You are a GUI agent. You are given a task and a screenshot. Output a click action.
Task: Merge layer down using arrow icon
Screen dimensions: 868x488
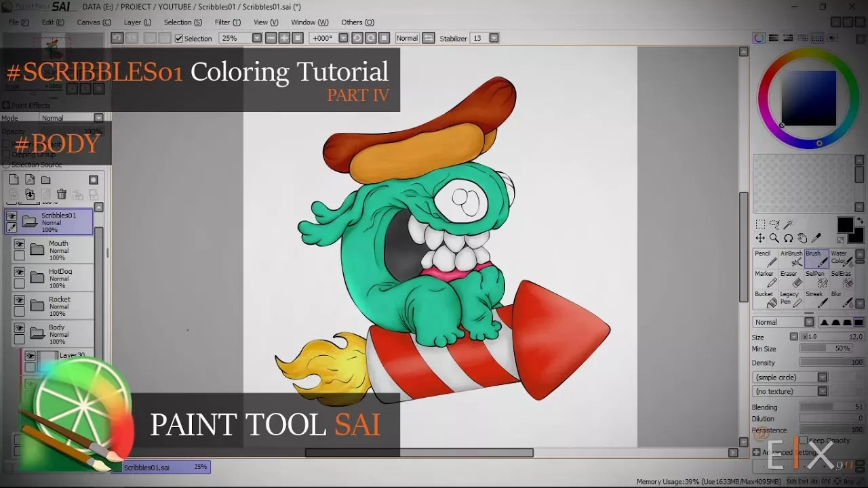(30, 195)
